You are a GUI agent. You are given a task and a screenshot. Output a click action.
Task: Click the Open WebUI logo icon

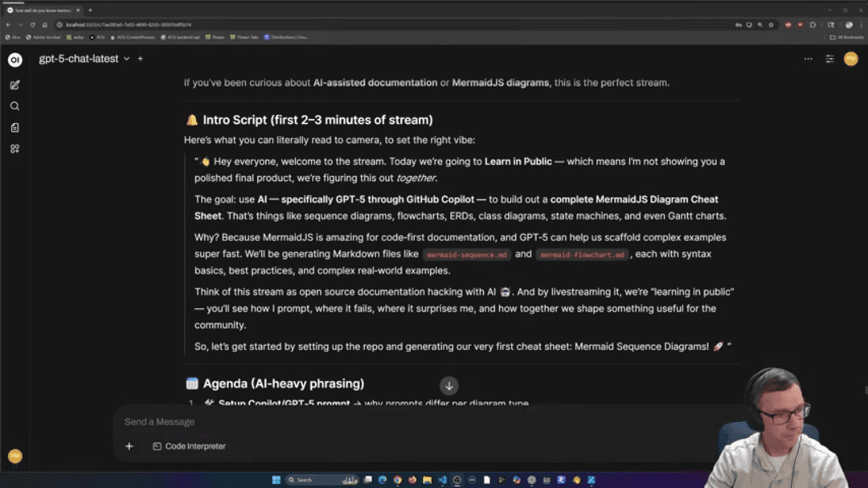(x=14, y=59)
